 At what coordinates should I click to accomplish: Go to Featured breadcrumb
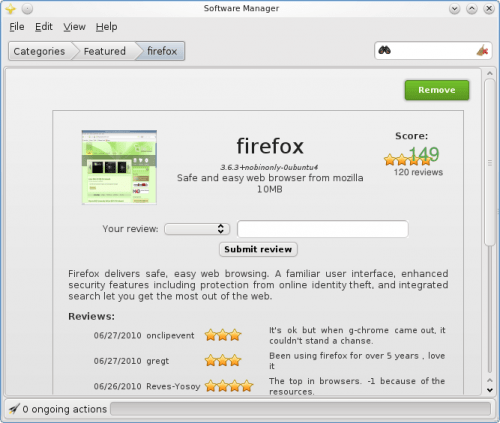click(x=105, y=51)
